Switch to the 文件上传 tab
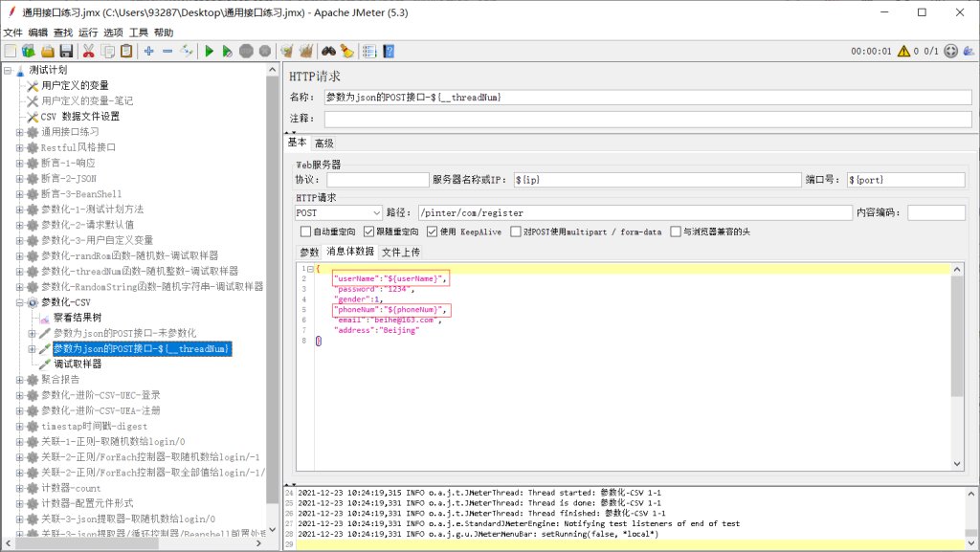This screenshot has width=980, height=552. (401, 253)
